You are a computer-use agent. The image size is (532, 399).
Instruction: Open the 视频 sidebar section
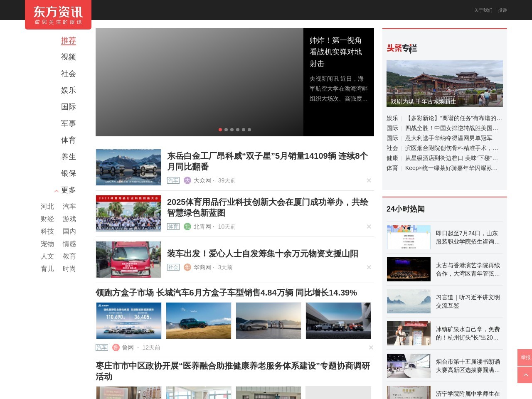click(x=68, y=57)
